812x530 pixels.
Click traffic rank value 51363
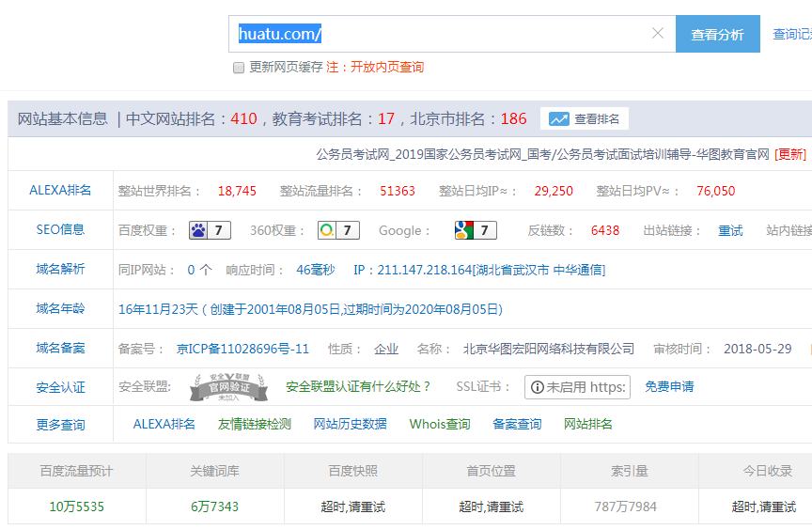click(x=398, y=191)
